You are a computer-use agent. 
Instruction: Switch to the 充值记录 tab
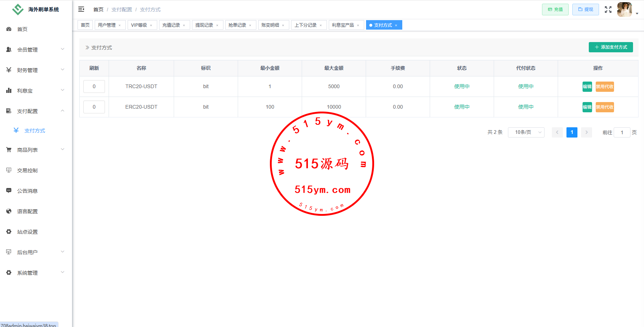(x=171, y=25)
